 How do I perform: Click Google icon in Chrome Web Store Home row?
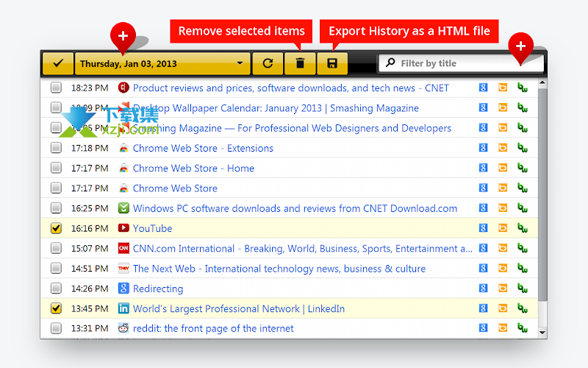tap(483, 168)
